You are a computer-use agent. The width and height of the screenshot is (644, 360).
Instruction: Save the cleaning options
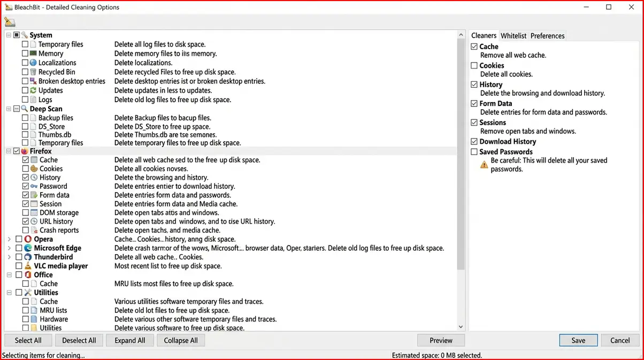click(x=578, y=340)
